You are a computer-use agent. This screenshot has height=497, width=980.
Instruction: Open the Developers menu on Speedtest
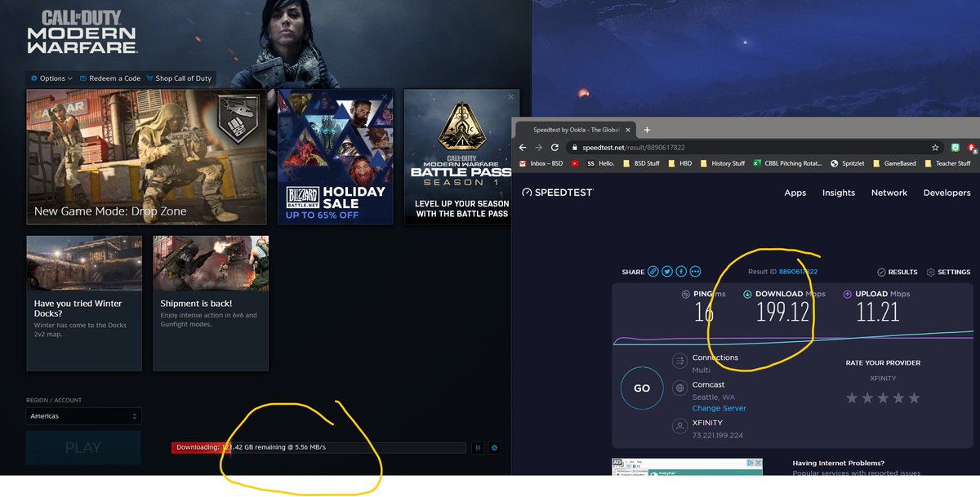coord(947,193)
